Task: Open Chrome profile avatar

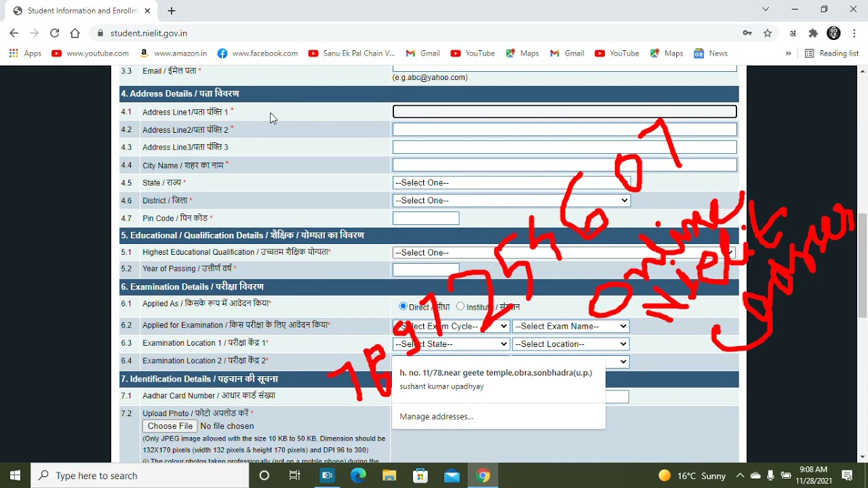Action: point(834,33)
